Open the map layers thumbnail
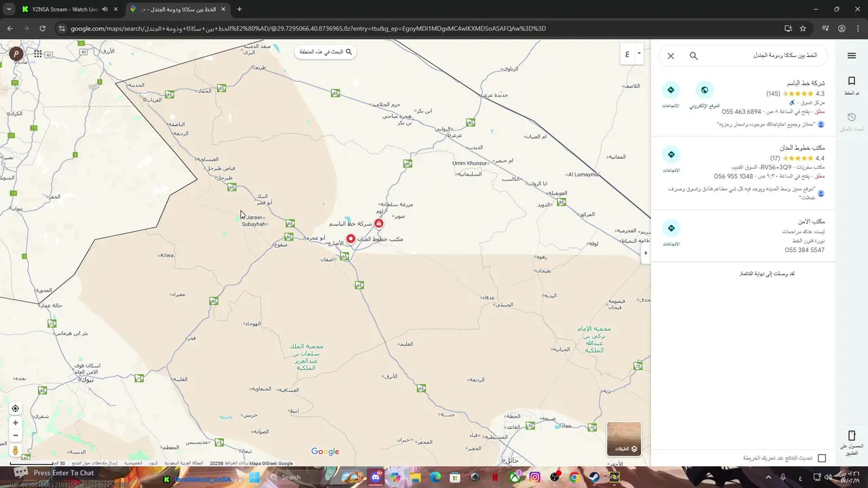 [x=624, y=439]
